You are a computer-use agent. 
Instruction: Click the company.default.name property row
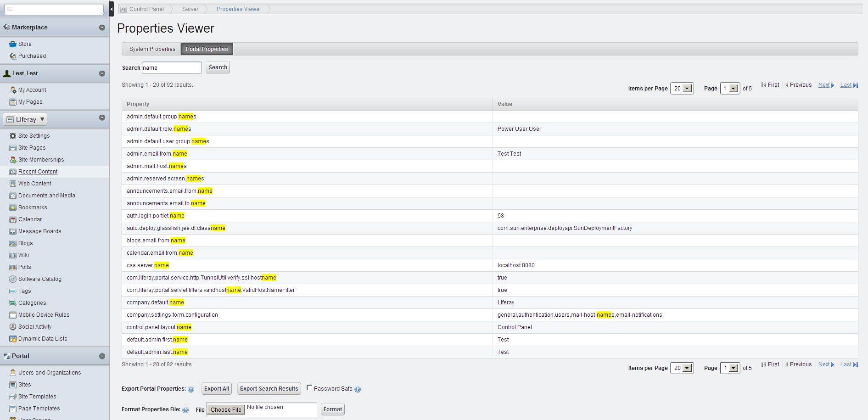tap(490, 302)
